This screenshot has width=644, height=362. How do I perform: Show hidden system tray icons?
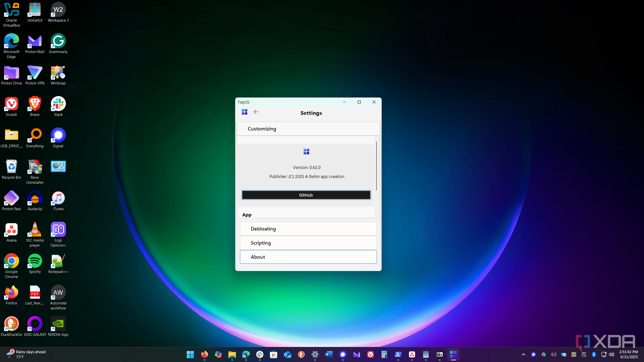[x=524, y=354]
